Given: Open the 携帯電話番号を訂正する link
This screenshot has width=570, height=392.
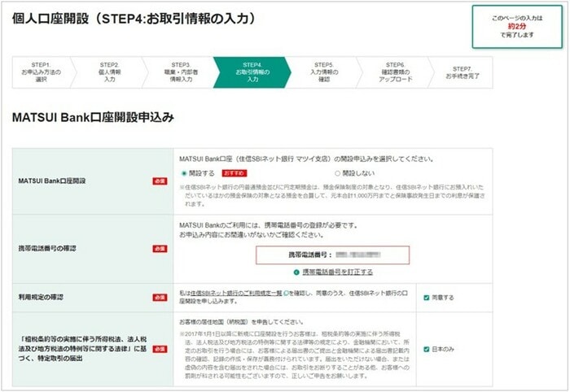Looking at the screenshot, I should pyautogui.click(x=338, y=272).
